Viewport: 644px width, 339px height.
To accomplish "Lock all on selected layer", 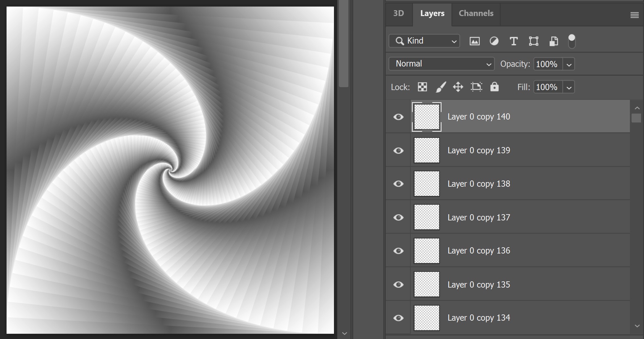I will [495, 87].
